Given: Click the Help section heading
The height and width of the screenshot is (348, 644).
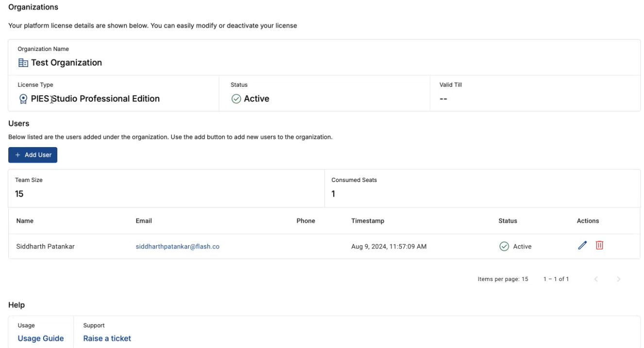Looking at the screenshot, I should 17,305.
